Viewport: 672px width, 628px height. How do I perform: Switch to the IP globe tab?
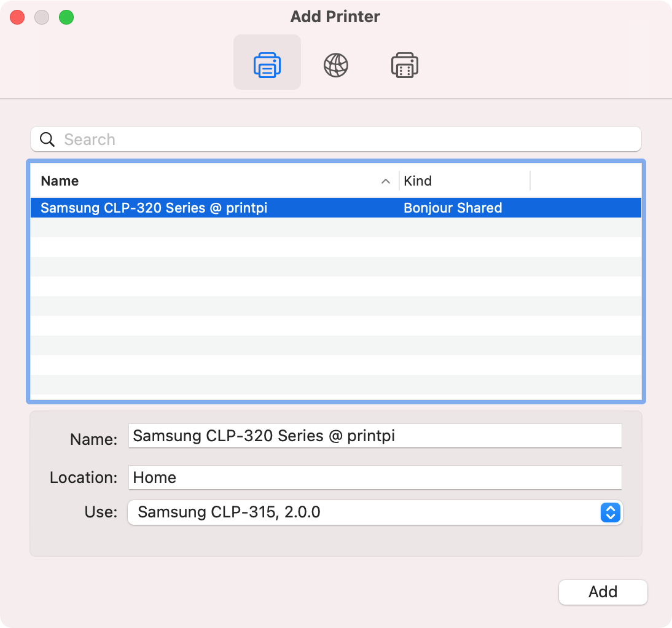click(x=336, y=64)
